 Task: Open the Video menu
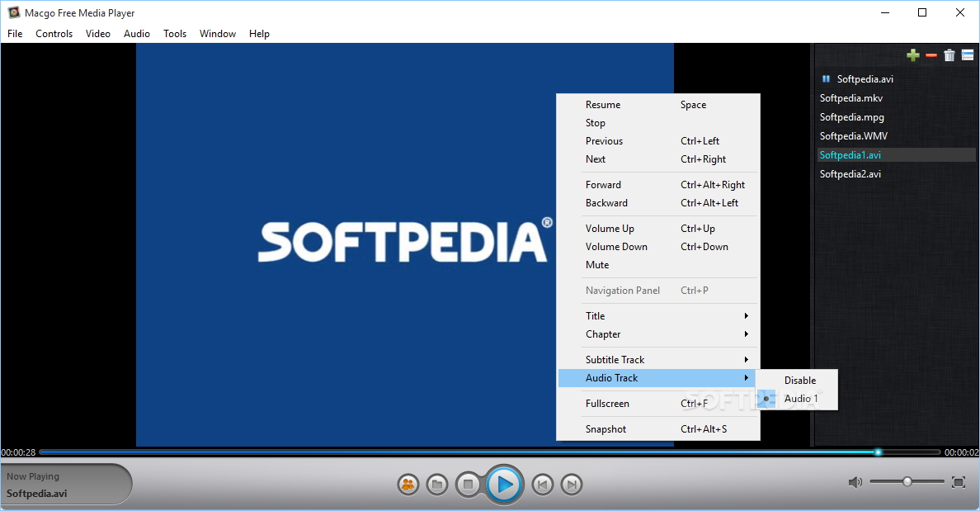pyautogui.click(x=98, y=34)
